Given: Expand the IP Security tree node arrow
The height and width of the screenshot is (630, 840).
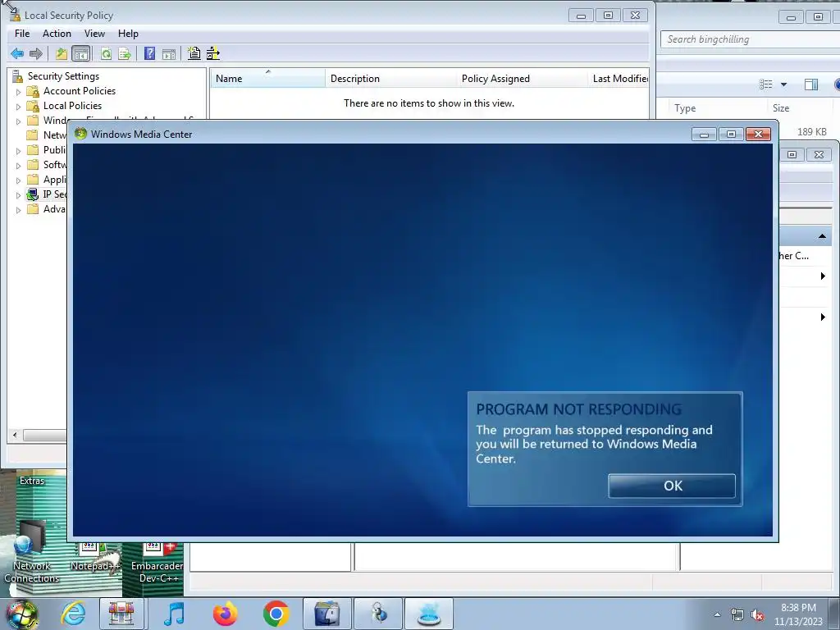Looking at the screenshot, I should point(18,195).
